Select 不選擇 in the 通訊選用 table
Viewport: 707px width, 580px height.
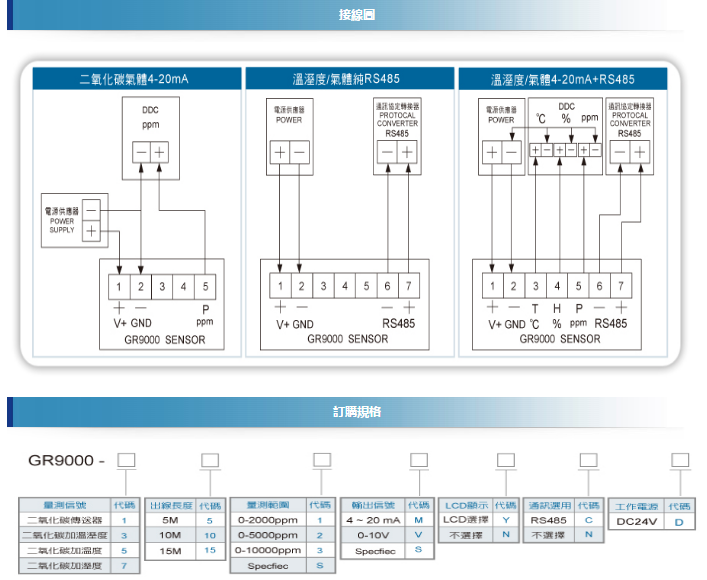click(x=549, y=535)
